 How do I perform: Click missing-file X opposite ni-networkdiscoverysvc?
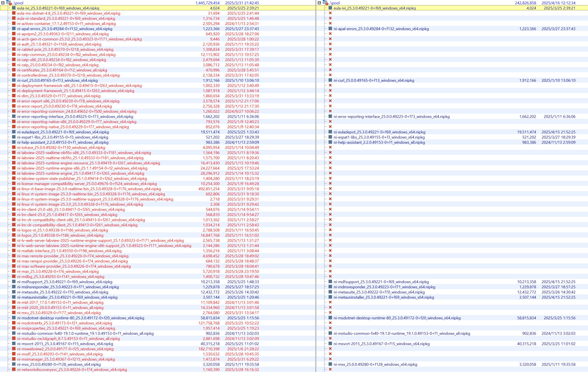(330, 369)
